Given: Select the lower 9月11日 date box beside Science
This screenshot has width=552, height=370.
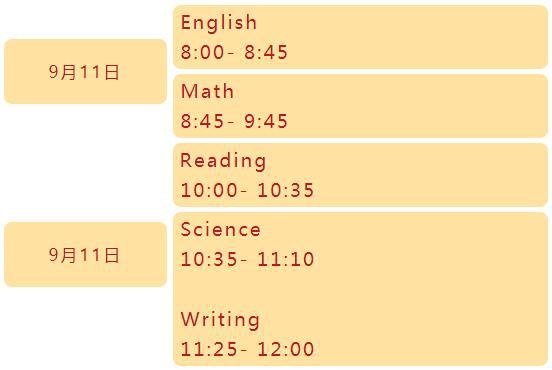Looking at the screenshot, I should [x=85, y=254].
